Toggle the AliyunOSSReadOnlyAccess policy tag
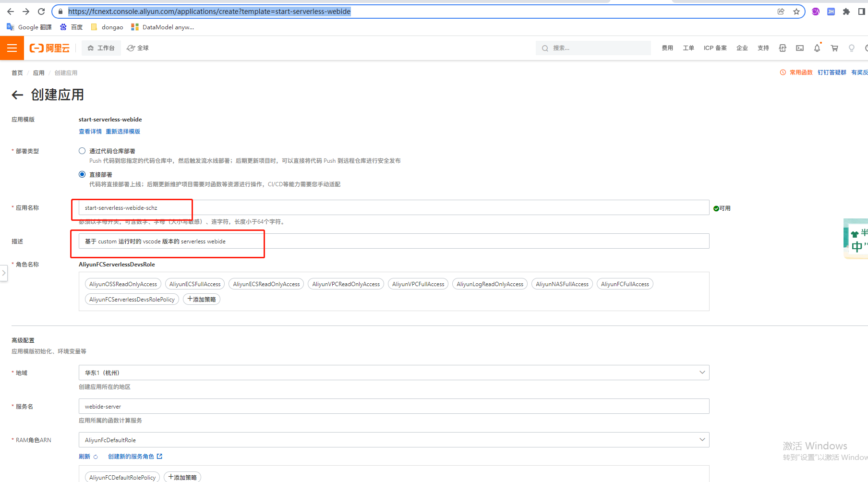 point(123,284)
